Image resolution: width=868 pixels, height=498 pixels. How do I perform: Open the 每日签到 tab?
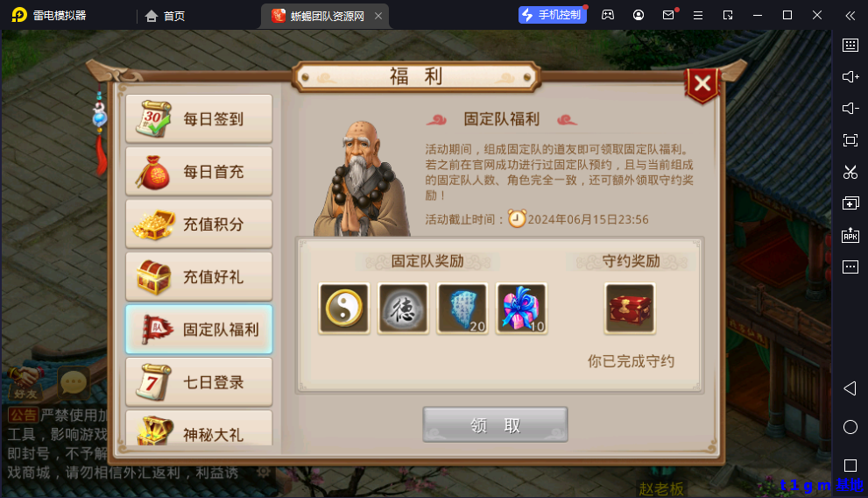click(199, 119)
